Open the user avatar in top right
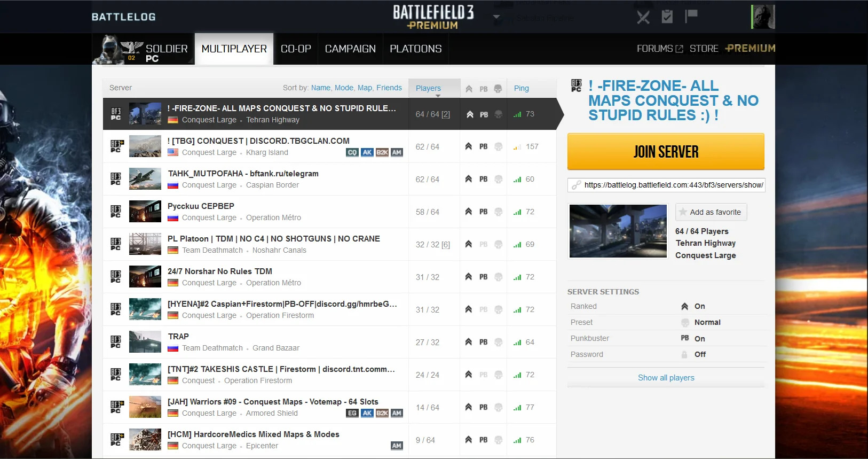The width and height of the screenshot is (868, 459). click(763, 17)
